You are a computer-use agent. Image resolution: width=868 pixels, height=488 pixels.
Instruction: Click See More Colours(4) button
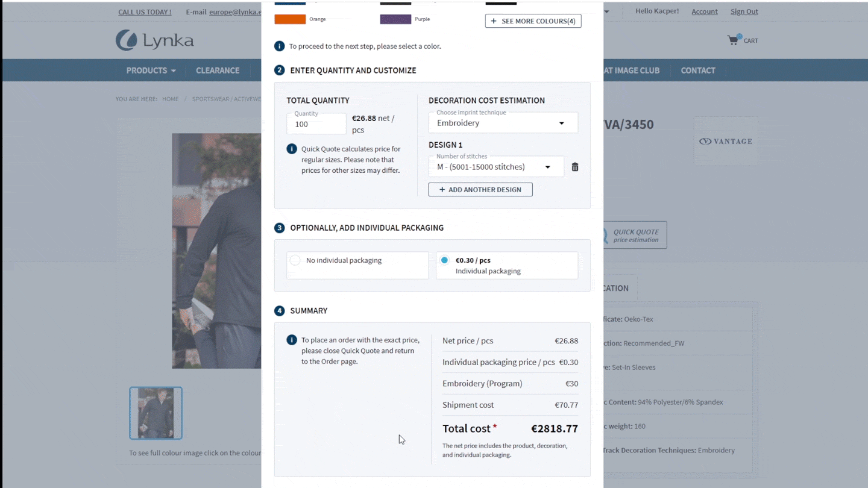tap(533, 21)
